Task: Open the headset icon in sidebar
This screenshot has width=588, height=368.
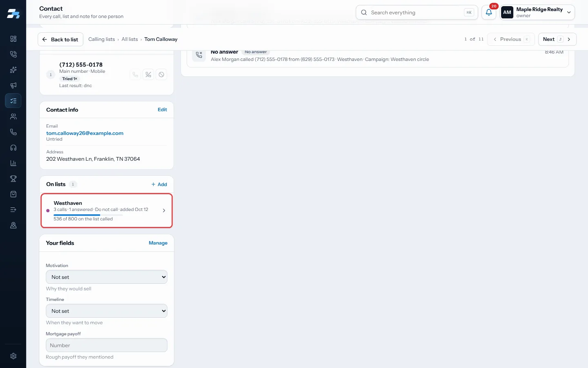Action: [x=13, y=148]
